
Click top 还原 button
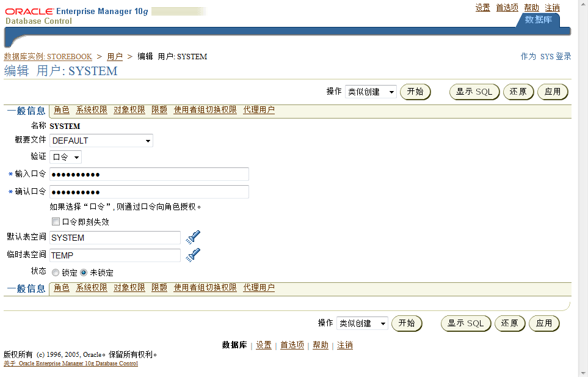518,92
